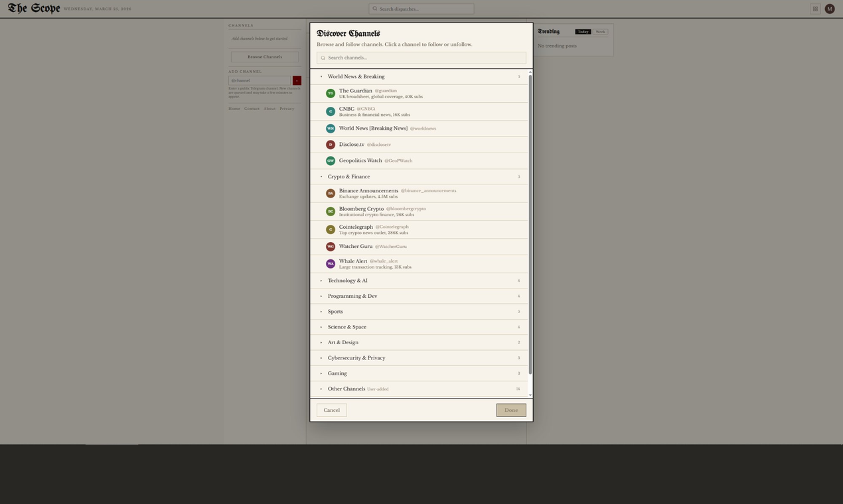Screen dimensions: 843x504
Task: Expand the Other Channels category
Action: click(x=419, y=389)
